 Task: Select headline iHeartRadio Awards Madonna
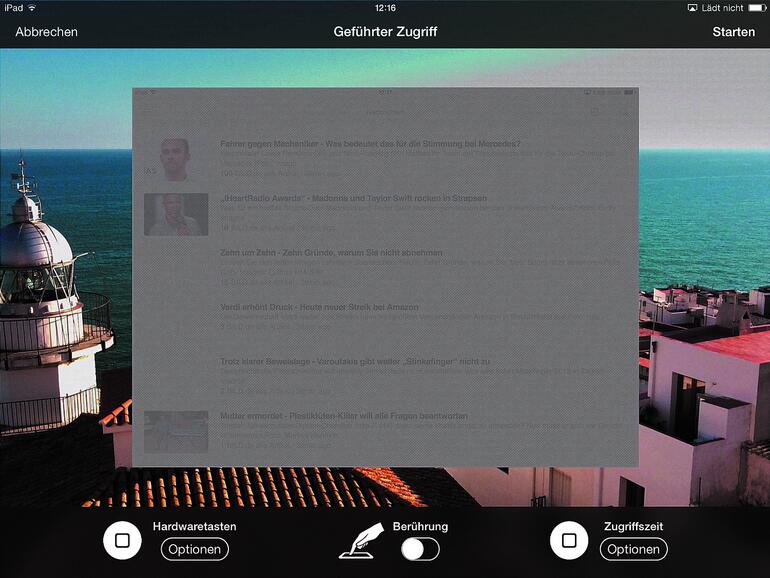click(x=354, y=198)
